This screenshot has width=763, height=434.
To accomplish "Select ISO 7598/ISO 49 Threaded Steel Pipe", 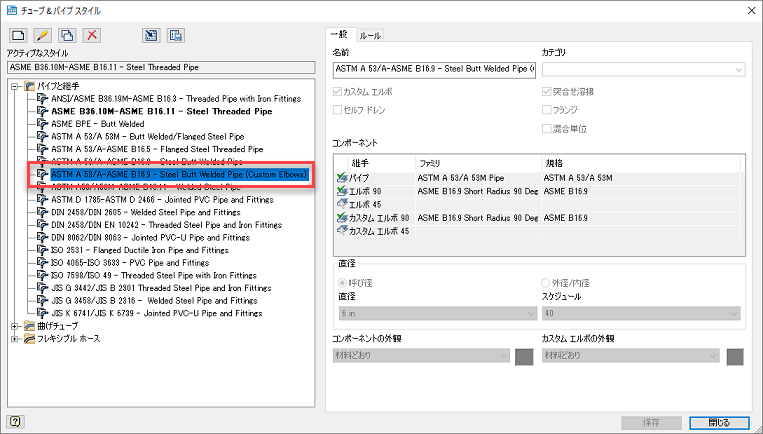I will coord(154,275).
